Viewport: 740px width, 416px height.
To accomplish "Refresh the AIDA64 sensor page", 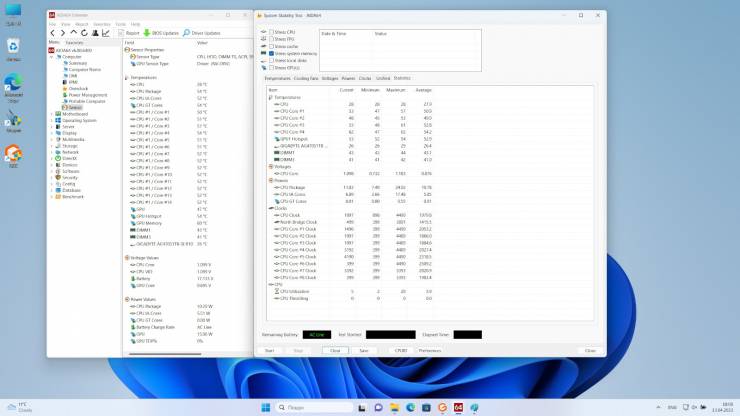I will coord(84,33).
